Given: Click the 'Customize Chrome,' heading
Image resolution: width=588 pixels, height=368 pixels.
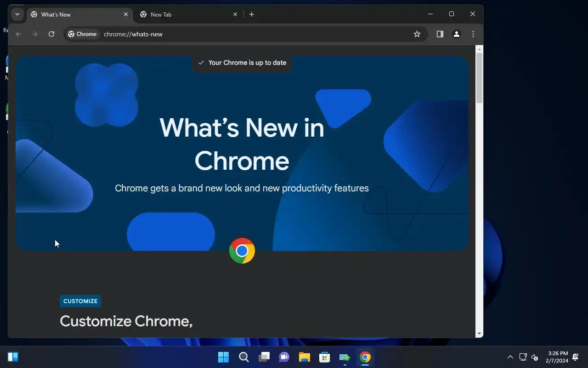Looking at the screenshot, I should (126, 321).
